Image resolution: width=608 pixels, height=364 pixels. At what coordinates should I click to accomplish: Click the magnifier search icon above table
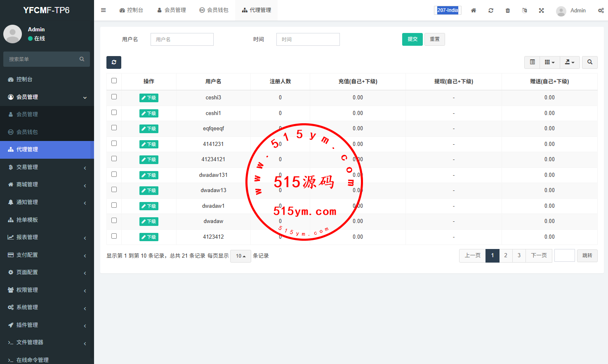coord(590,62)
